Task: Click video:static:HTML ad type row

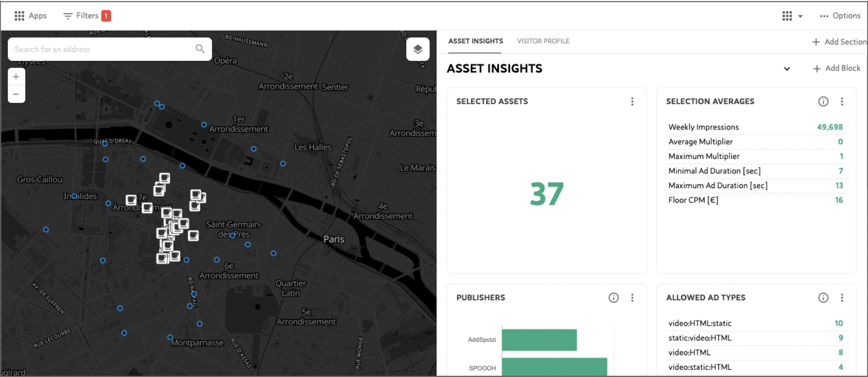Action: [756, 367]
